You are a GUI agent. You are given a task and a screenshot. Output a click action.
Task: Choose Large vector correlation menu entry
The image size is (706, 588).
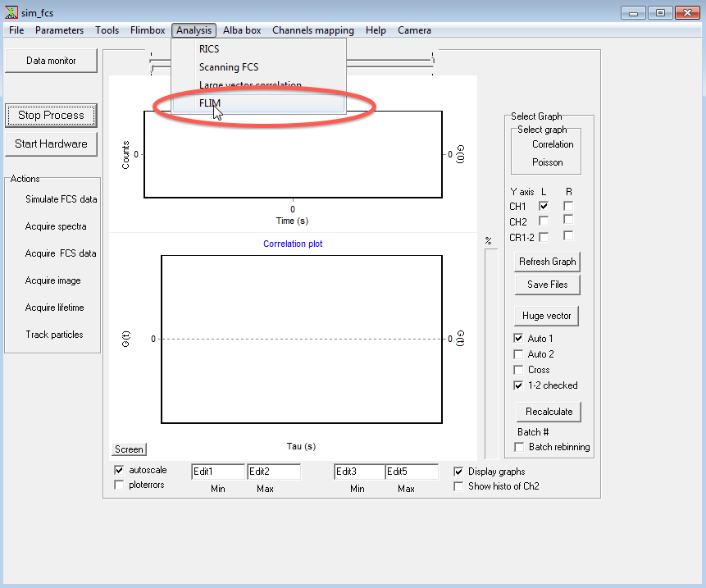coord(258,85)
